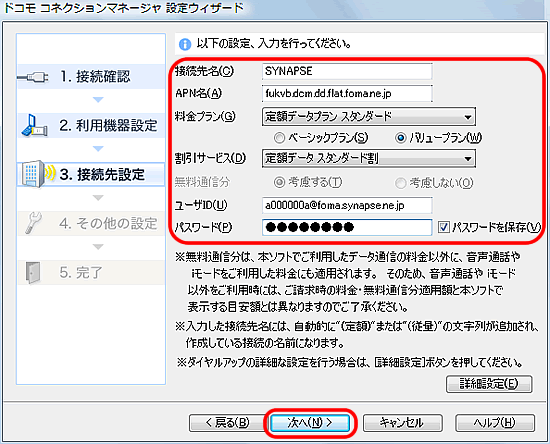
Task: Select step 2. 利用機器設定 in wizard list
Action: click(91, 126)
